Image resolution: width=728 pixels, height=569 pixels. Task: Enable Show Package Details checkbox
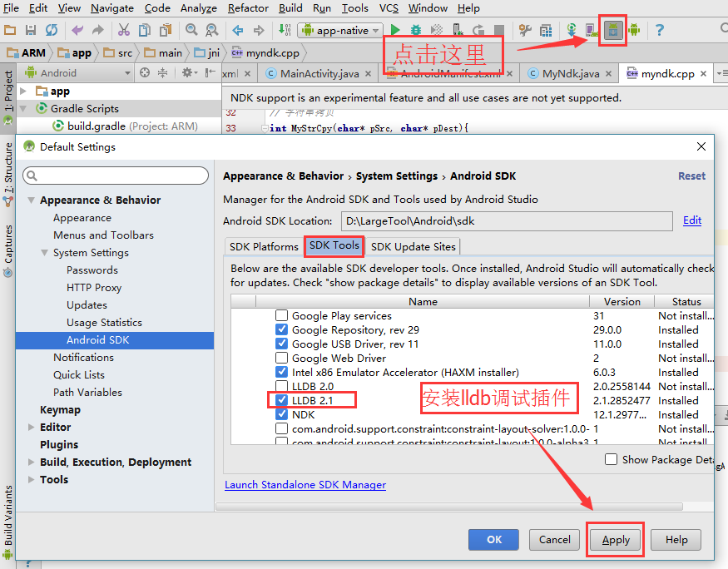point(612,460)
